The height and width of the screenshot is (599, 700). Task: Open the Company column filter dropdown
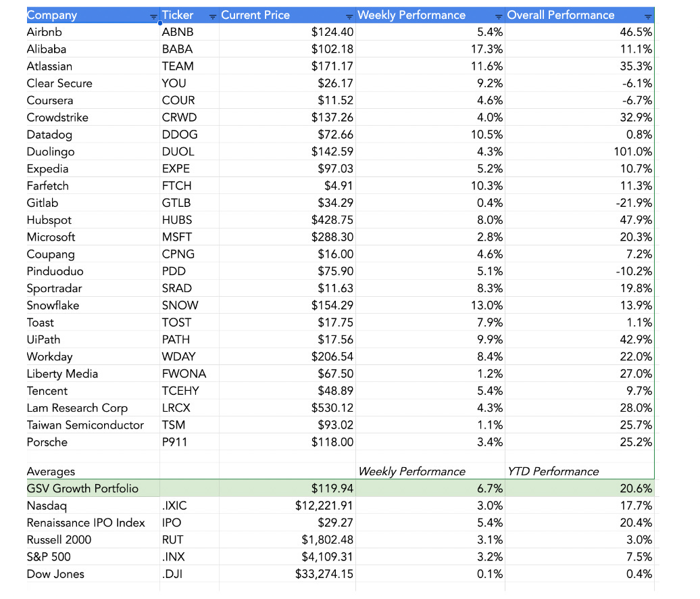pyautogui.click(x=153, y=16)
